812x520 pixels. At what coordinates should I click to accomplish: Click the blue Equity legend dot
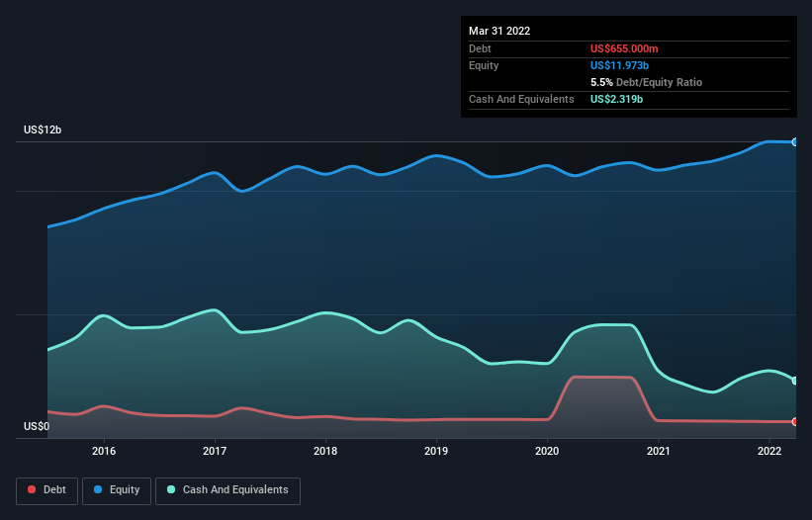97,489
